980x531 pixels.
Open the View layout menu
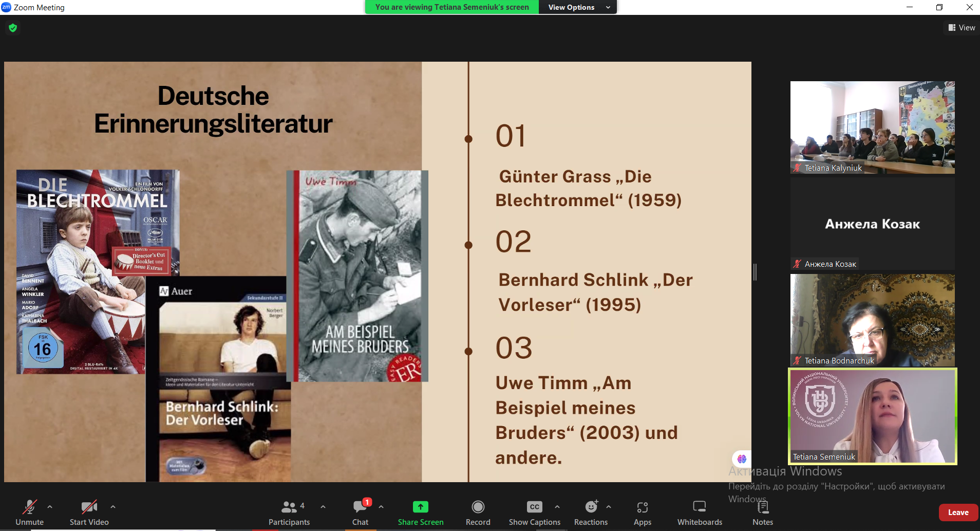[x=962, y=28]
